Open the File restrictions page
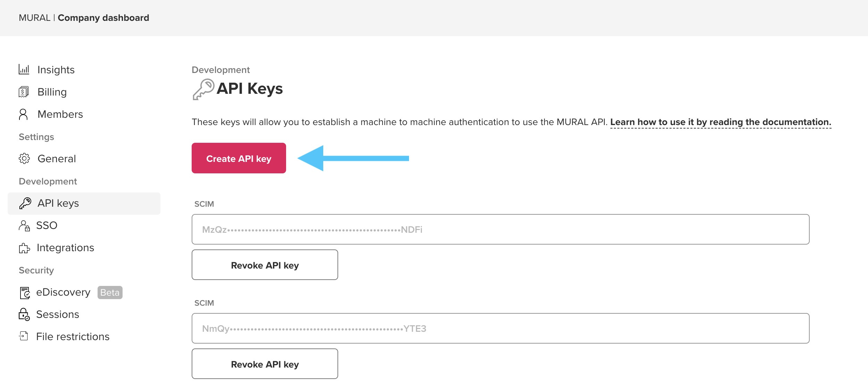 [x=73, y=337]
